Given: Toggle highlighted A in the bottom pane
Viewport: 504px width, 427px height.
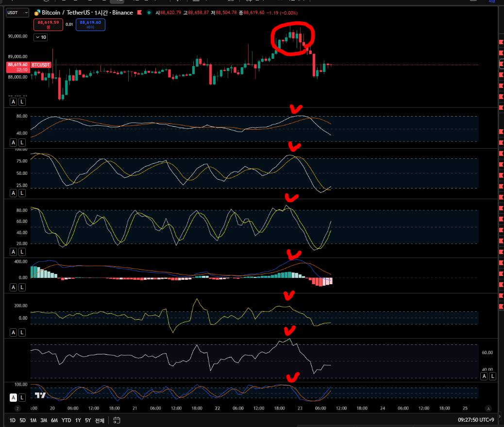Looking at the screenshot, I should pos(13,397).
